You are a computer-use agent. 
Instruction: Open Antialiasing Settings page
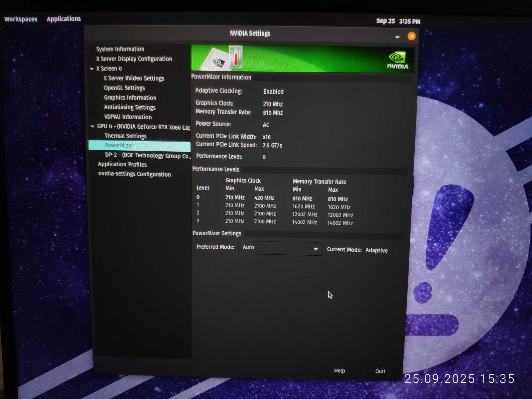point(130,107)
